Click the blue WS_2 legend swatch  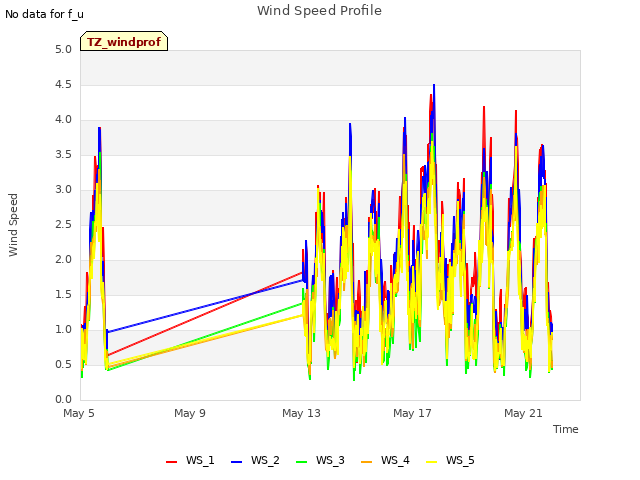pyautogui.click(x=236, y=462)
